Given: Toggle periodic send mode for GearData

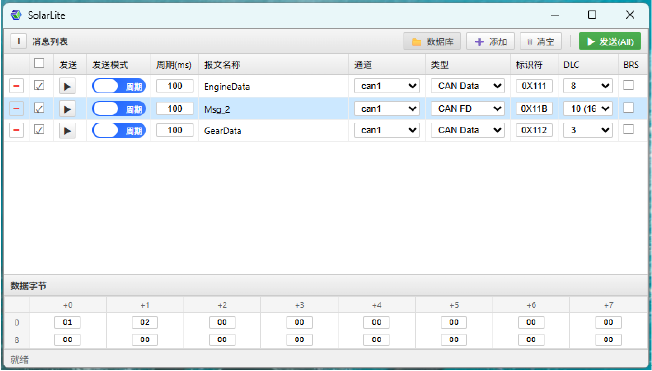Looking at the screenshot, I should [119, 130].
